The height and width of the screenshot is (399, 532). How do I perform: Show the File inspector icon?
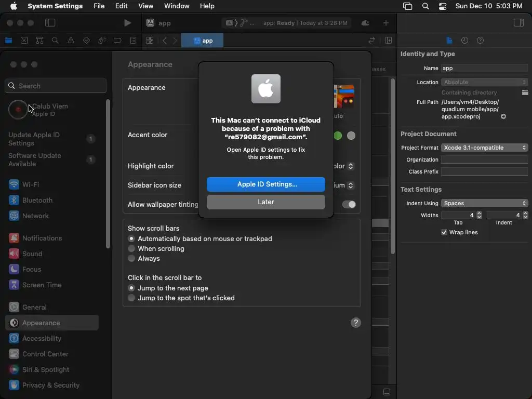click(449, 41)
